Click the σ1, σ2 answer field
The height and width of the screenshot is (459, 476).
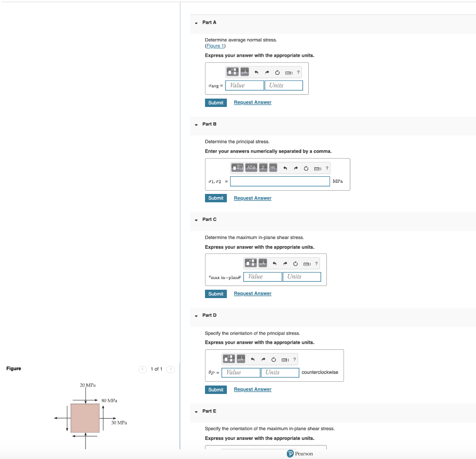pyautogui.click(x=280, y=181)
